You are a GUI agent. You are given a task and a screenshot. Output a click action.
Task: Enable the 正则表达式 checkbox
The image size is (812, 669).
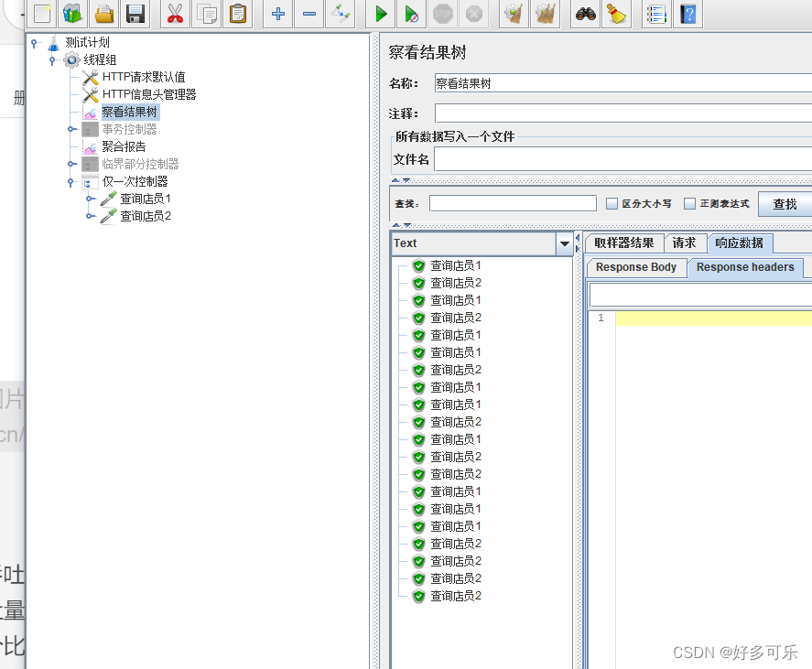(x=689, y=203)
